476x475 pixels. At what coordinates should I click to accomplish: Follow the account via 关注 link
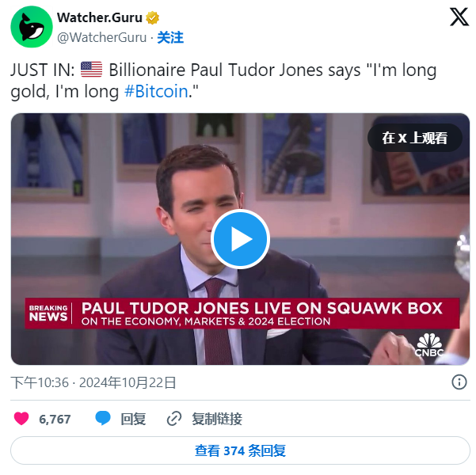(x=170, y=38)
